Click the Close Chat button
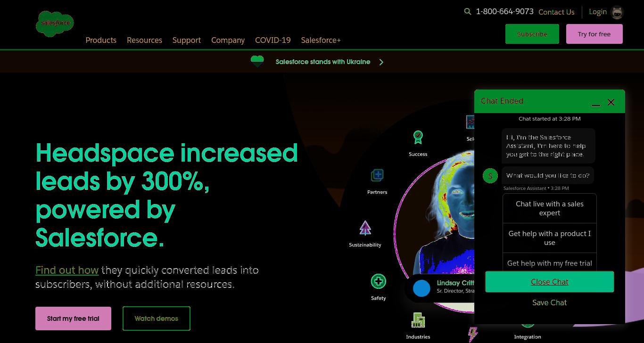This screenshot has height=343, width=644. 550,282
